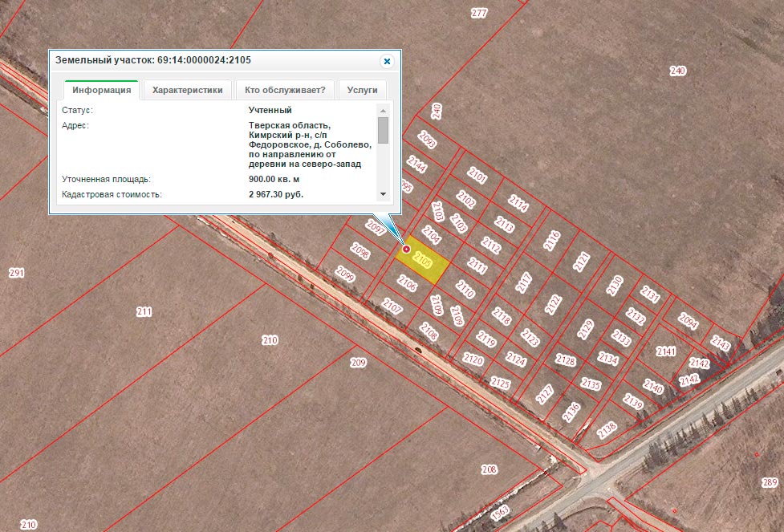Image resolution: width=784 pixels, height=532 pixels.
Task: Select parcel labeled 2132
Action: (636, 316)
